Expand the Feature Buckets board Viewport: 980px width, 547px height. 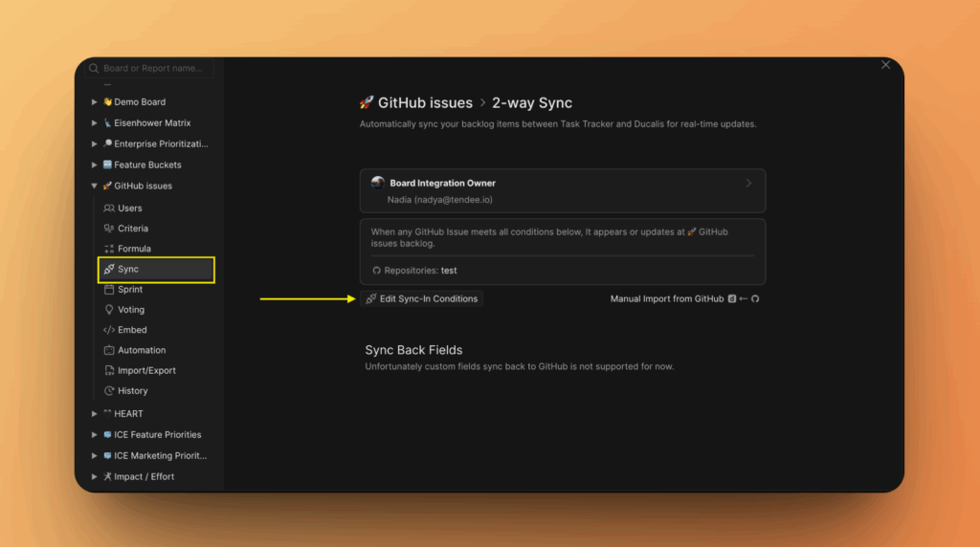pyautogui.click(x=94, y=165)
